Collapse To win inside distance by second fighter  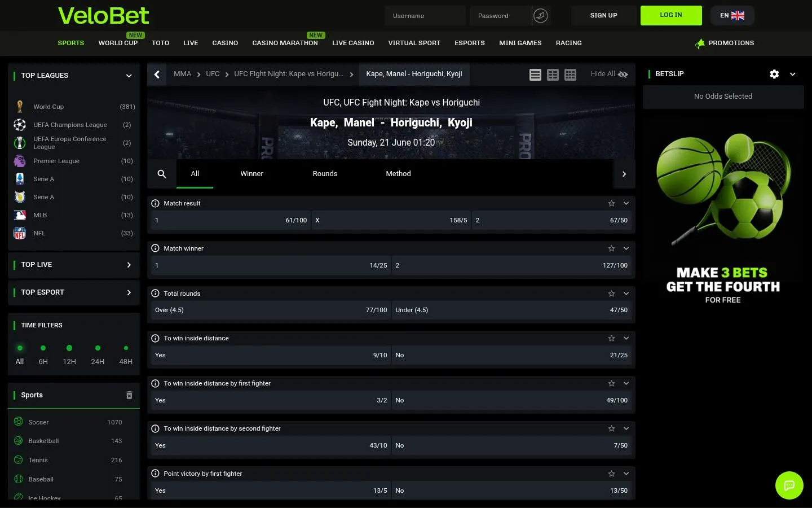point(626,428)
